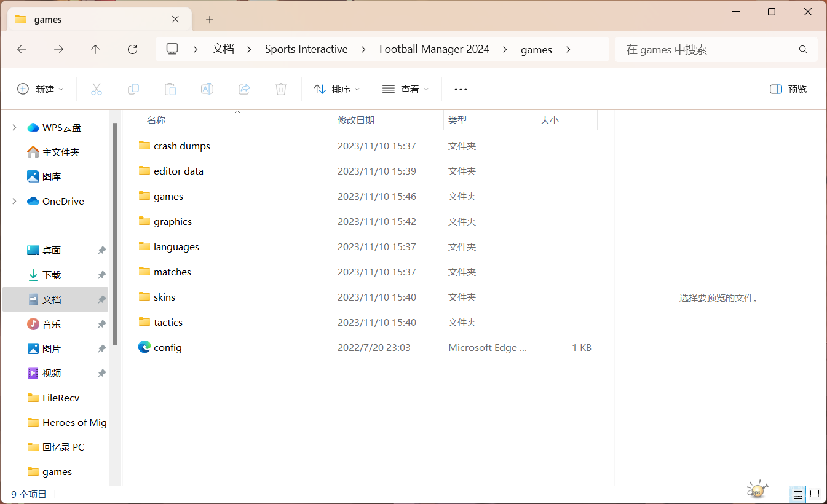Expand chevron after Football Manager 2024 breadcrumb

[505, 49]
